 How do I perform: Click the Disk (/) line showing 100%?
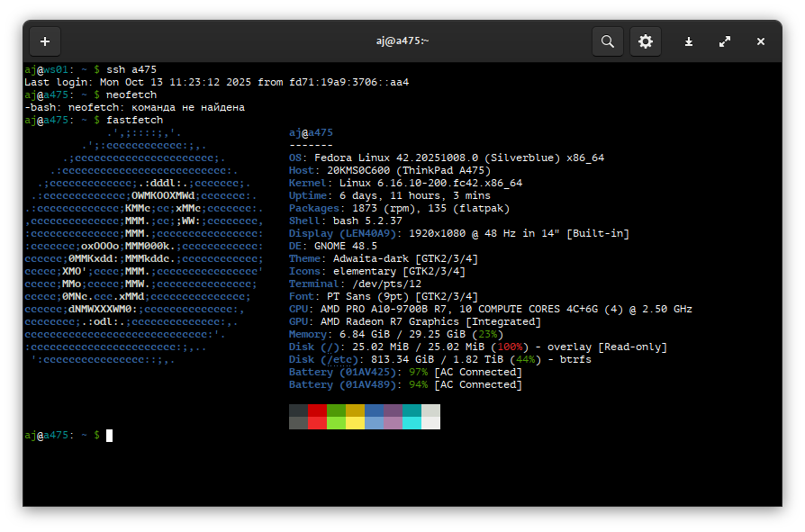[478, 347]
